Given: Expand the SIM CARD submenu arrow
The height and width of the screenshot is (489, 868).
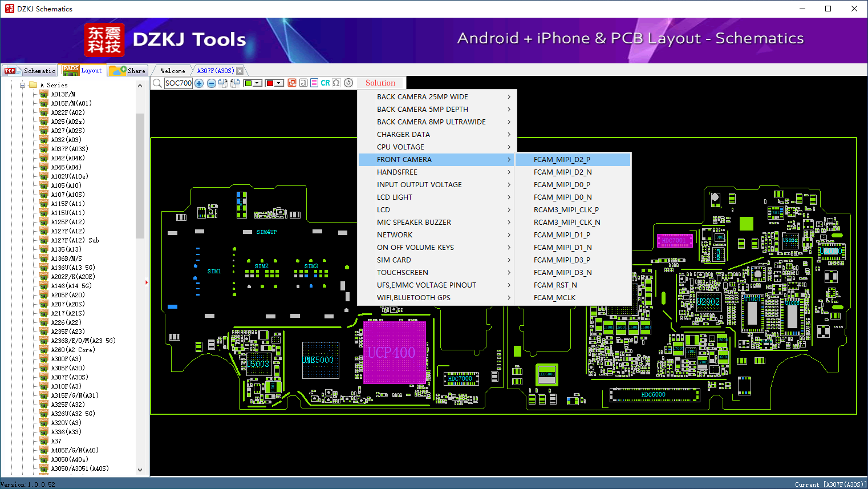Looking at the screenshot, I should click(509, 260).
